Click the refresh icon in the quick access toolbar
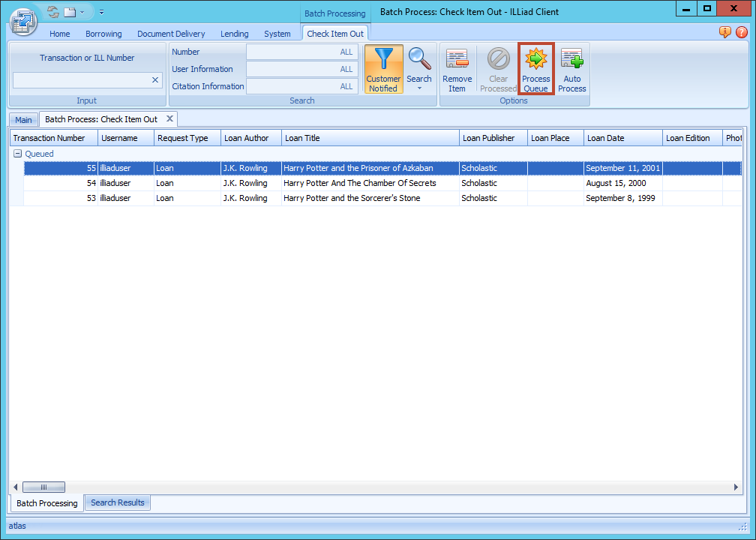756x540 pixels. click(52, 11)
